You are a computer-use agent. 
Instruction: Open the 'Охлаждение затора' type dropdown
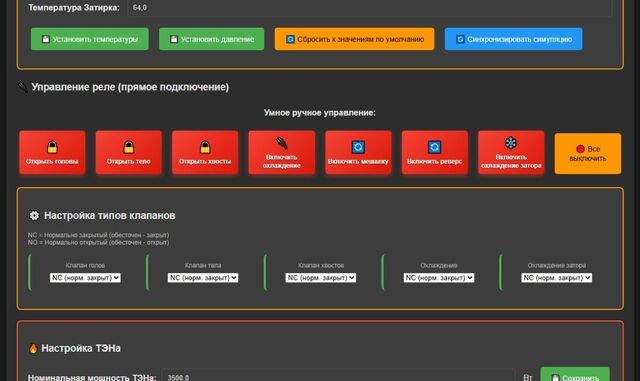[556, 278]
